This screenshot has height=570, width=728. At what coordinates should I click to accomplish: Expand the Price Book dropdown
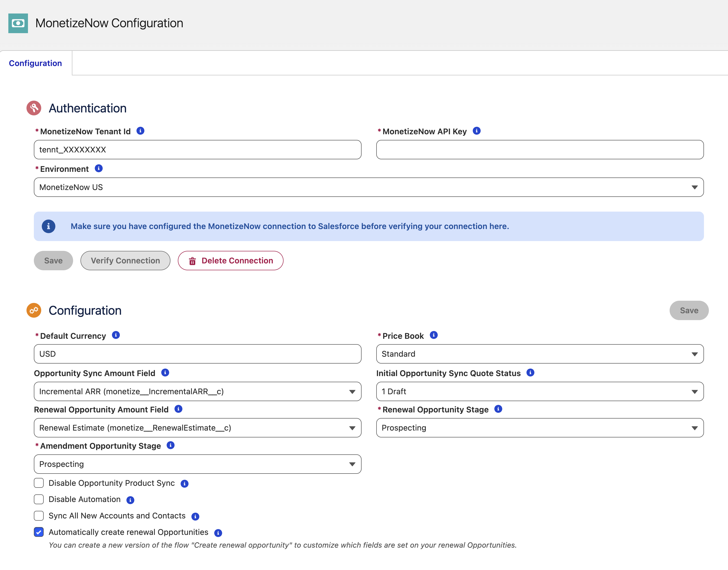click(540, 354)
